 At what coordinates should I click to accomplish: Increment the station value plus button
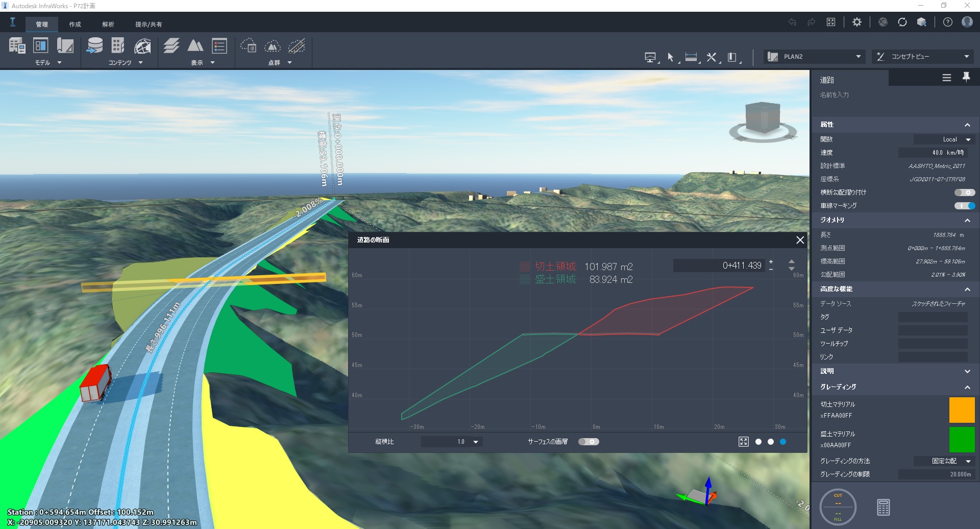point(771,262)
